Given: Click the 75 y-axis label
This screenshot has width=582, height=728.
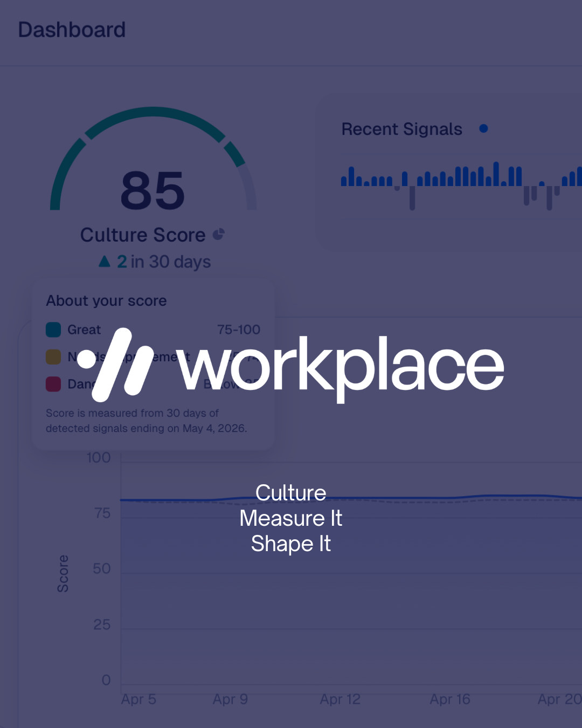Looking at the screenshot, I should click(x=102, y=513).
